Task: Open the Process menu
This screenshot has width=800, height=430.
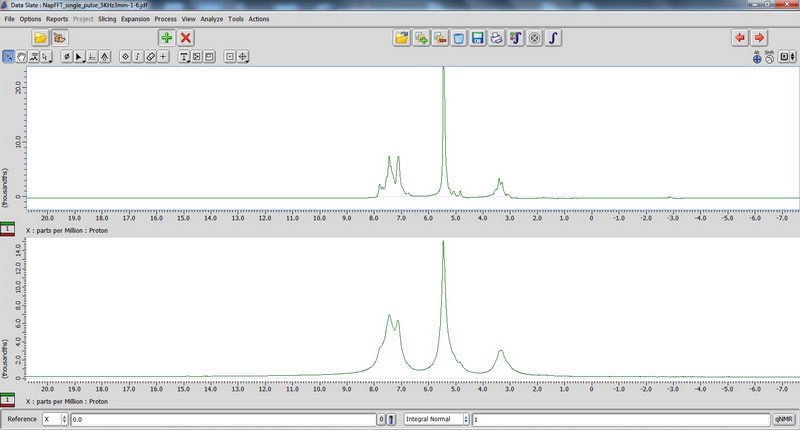Action: click(165, 19)
